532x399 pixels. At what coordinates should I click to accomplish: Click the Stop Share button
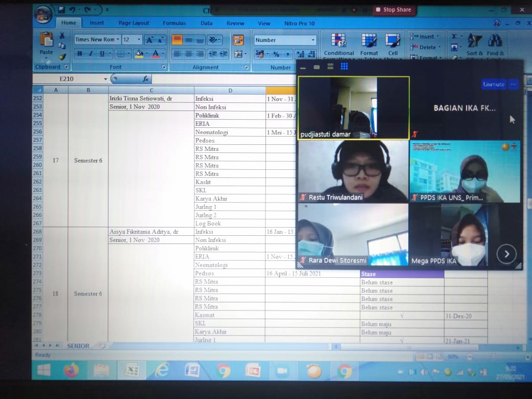click(x=393, y=10)
